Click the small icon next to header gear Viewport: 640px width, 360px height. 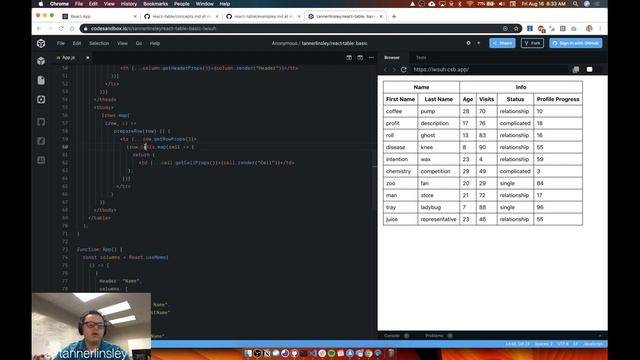[478, 43]
